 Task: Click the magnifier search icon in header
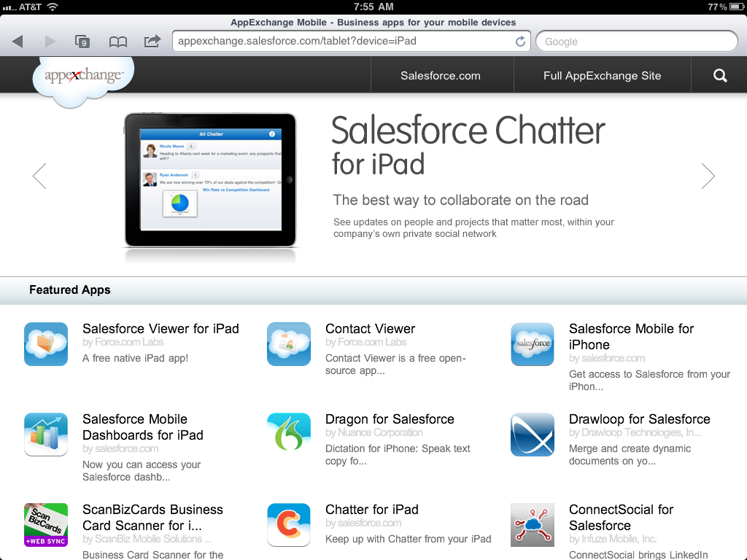point(720,75)
